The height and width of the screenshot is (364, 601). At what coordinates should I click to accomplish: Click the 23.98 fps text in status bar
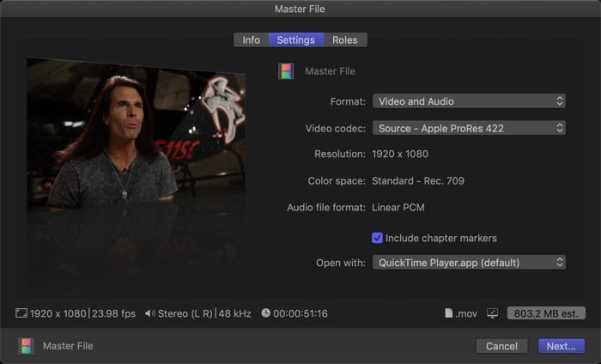[x=114, y=314]
